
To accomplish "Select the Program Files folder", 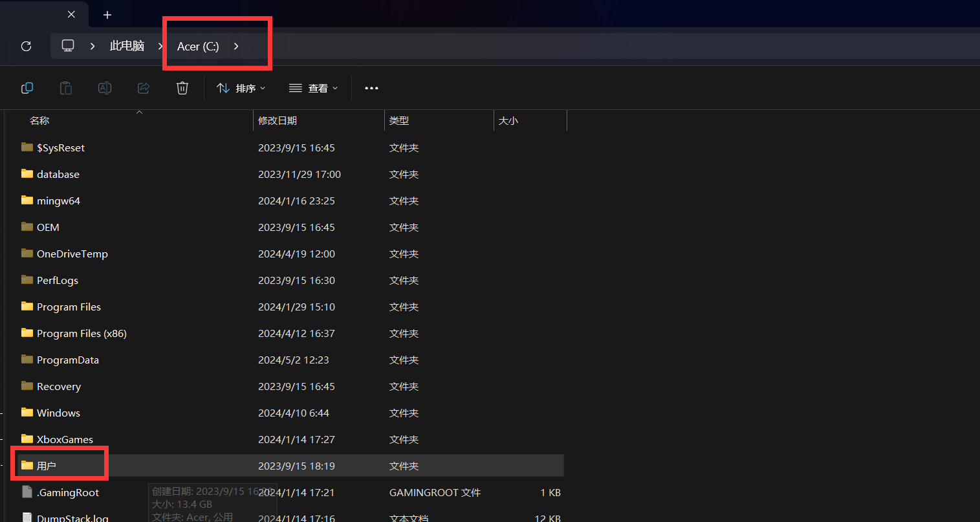I will pyautogui.click(x=69, y=307).
